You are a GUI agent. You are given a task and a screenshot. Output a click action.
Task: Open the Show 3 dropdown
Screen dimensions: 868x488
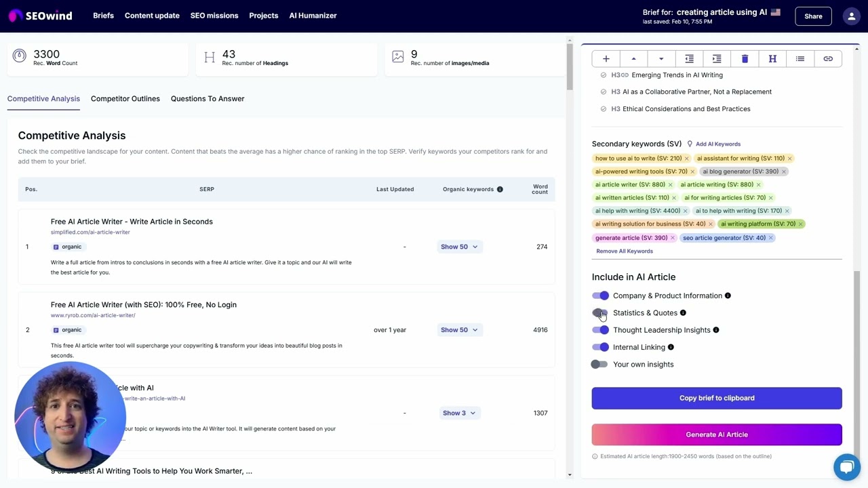point(458,413)
